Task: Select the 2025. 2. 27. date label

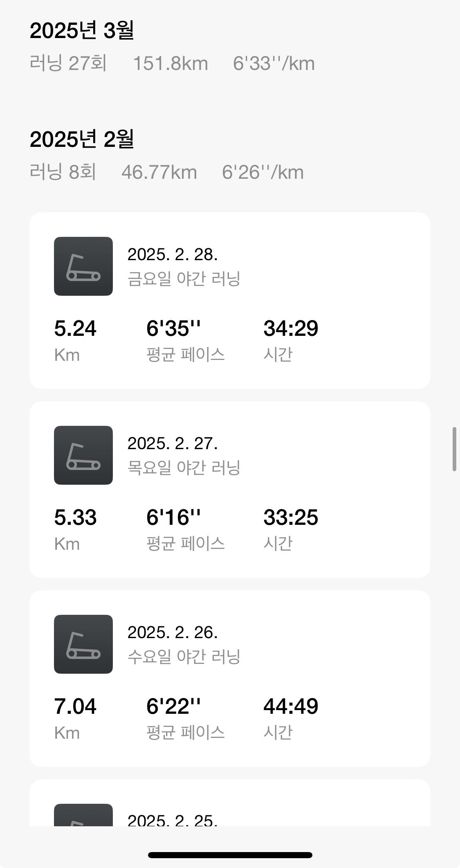Action: coord(173,443)
